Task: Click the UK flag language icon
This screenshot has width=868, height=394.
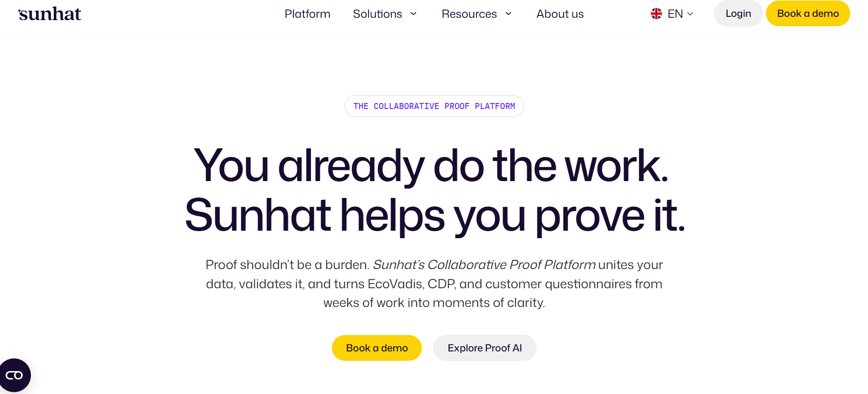Action: [x=656, y=14]
